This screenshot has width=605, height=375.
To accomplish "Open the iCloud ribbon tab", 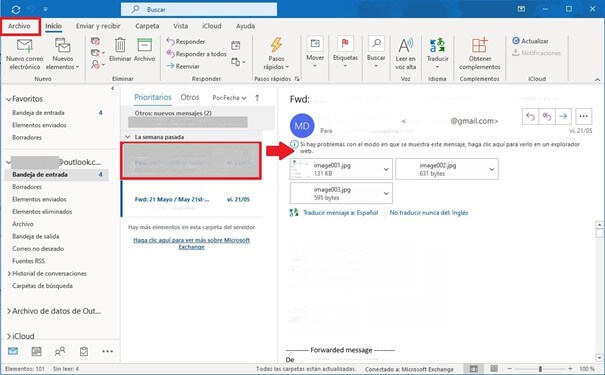I will (x=211, y=26).
